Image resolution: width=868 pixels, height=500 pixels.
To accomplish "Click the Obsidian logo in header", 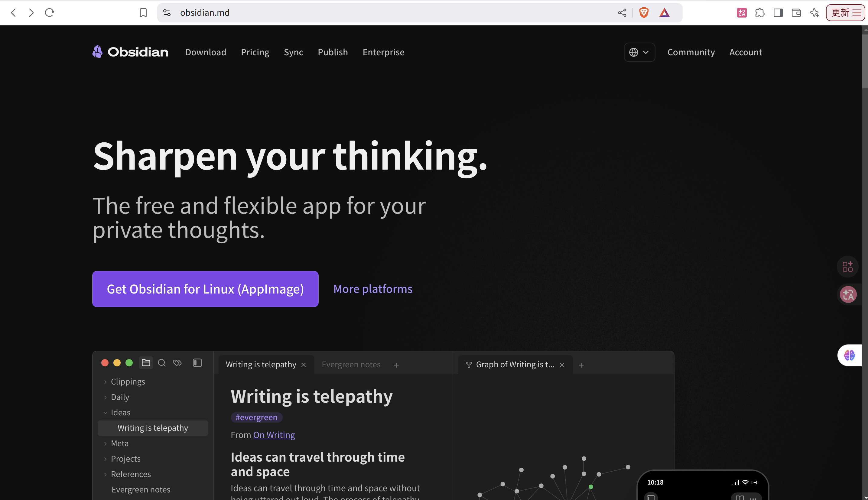I will 130,52.
